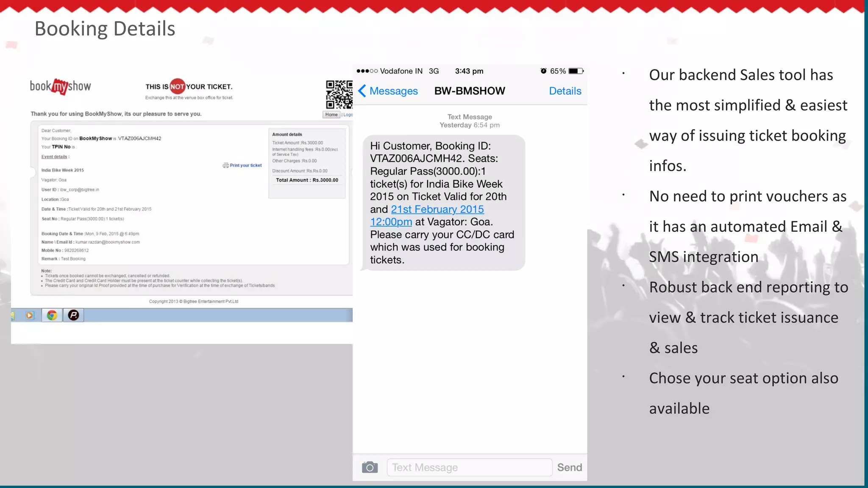Image resolution: width=868 pixels, height=488 pixels.
Task: Click the Home button on ticket page
Action: (331, 115)
